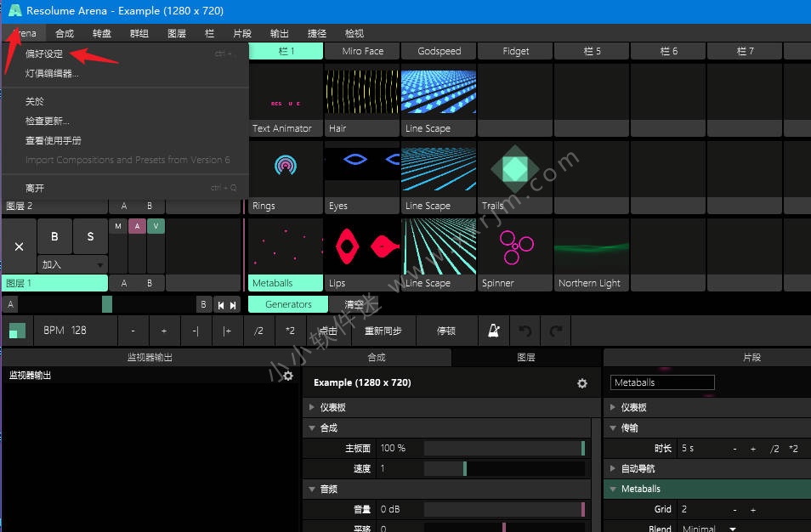Click the next-column skip icon

[233, 305]
